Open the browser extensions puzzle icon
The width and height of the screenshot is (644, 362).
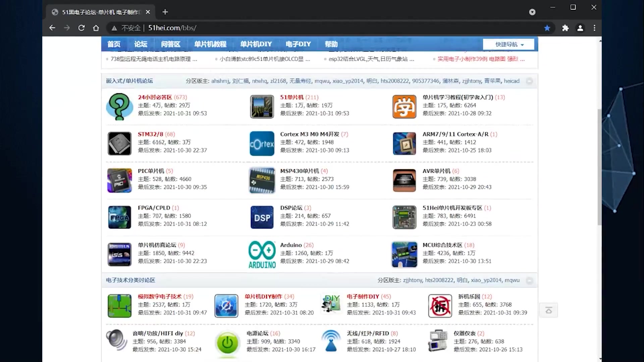tap(566, 28)
